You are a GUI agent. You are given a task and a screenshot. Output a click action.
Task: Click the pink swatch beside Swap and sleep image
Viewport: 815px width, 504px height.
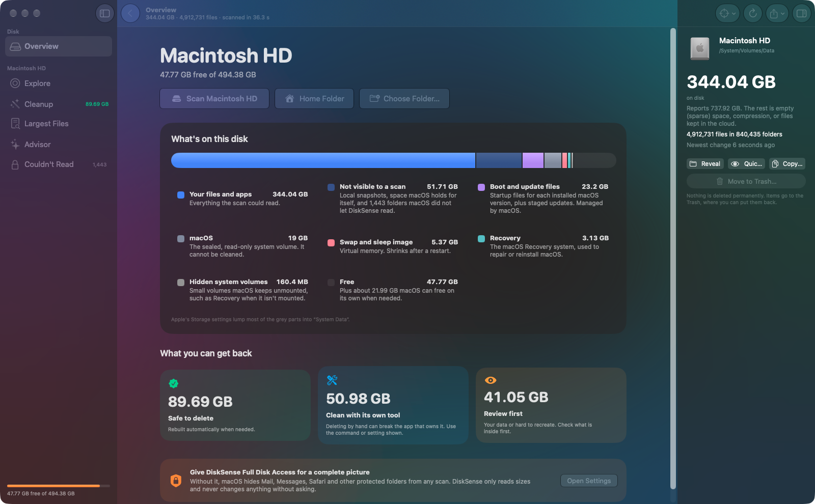[331, 242]
